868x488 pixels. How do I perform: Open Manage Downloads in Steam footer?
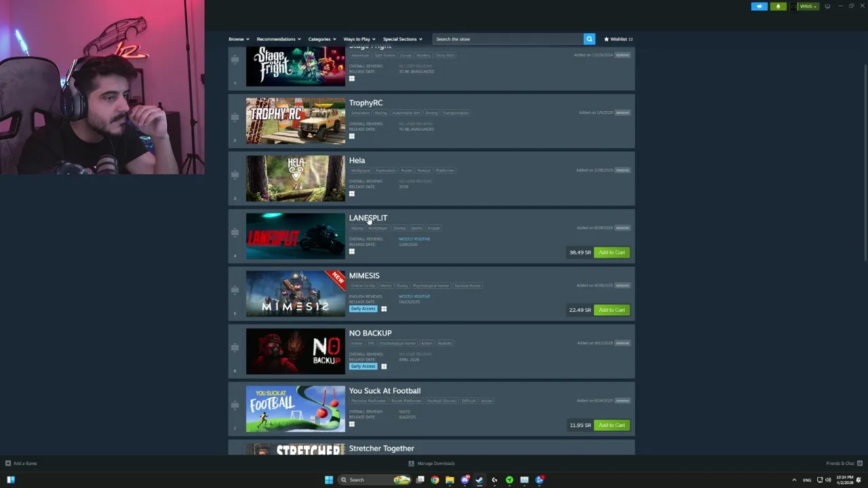pyautogui.click(x=432, y=464)
